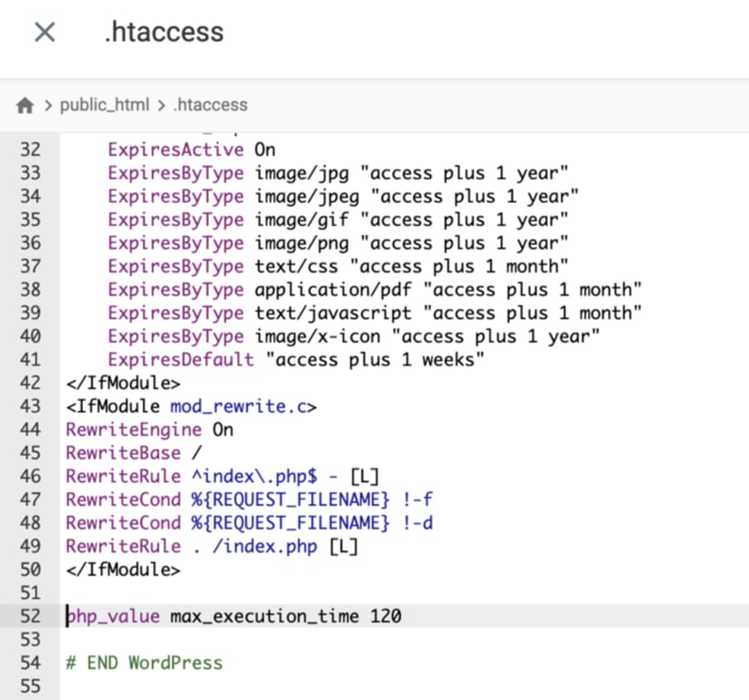Click the RewriteBase / directive
Viewport: 749px width, 700px height.
[x=132, y=452]
